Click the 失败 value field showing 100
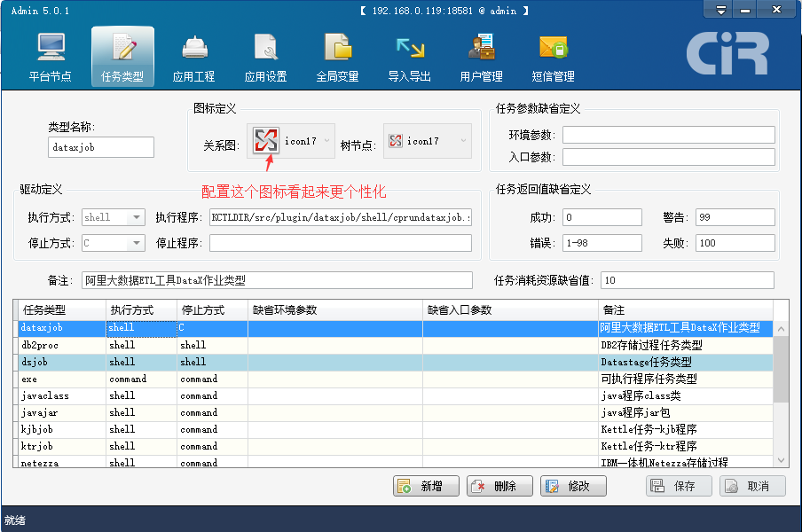This screenshot has width=802, height=532. tap(735, 243)
